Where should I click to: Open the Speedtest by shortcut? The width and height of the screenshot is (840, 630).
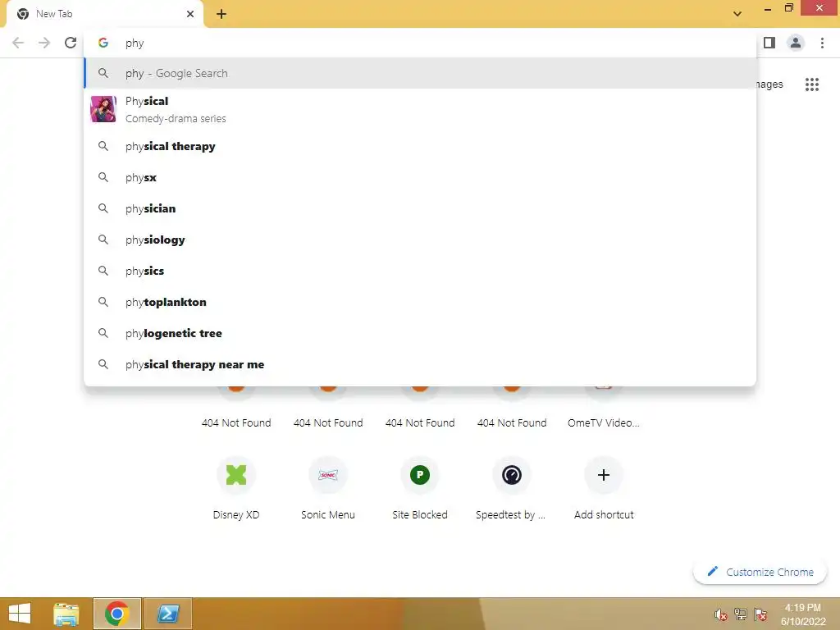point(512,487)
